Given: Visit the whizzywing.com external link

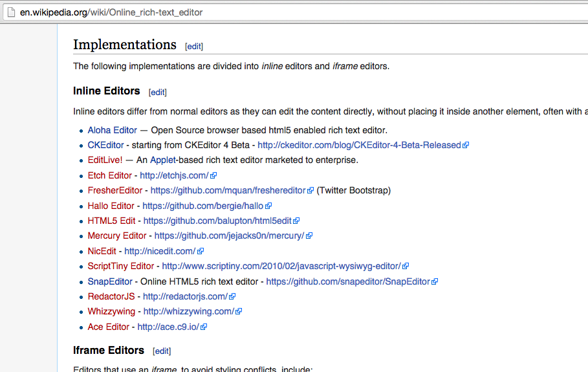Looking at the screenshot, I should click(x=189, y=312).
